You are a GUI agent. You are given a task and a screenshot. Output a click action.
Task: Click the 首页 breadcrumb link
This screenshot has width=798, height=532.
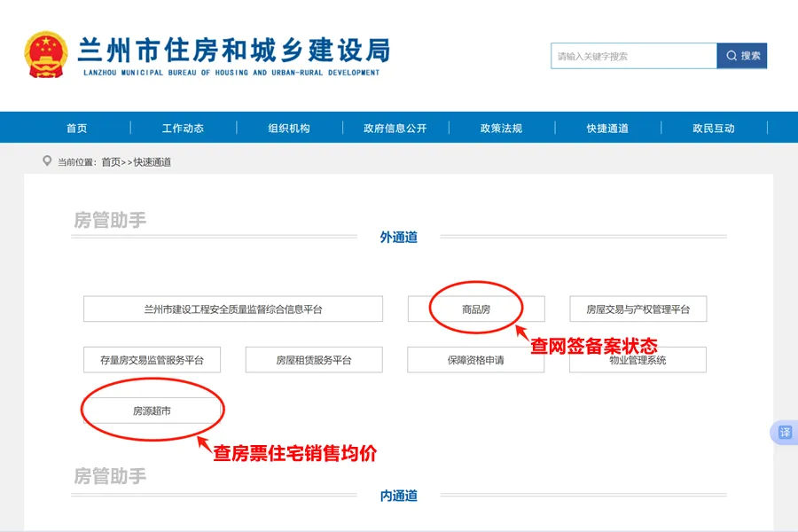[x=111, y=162]
